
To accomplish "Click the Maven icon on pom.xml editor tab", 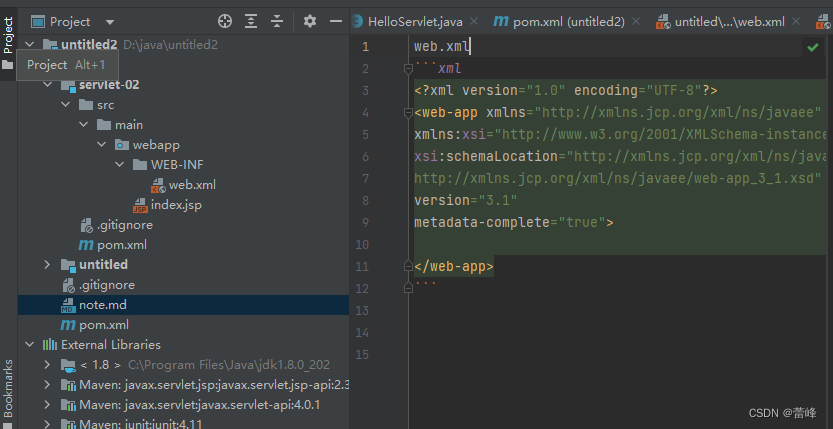I will point(501,22).
